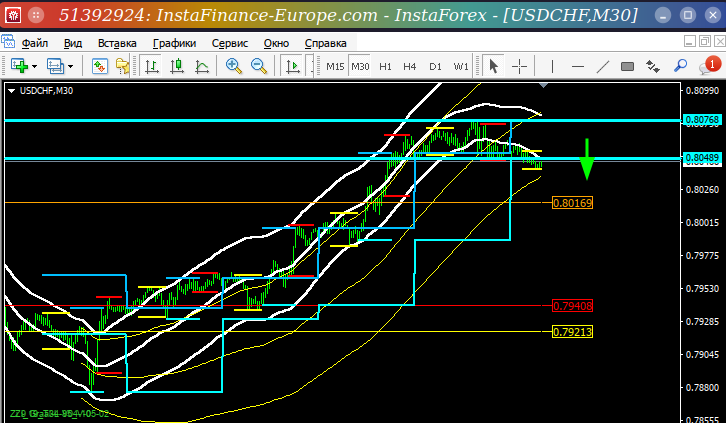Click the chart shift marker triangle

[544, 85]
